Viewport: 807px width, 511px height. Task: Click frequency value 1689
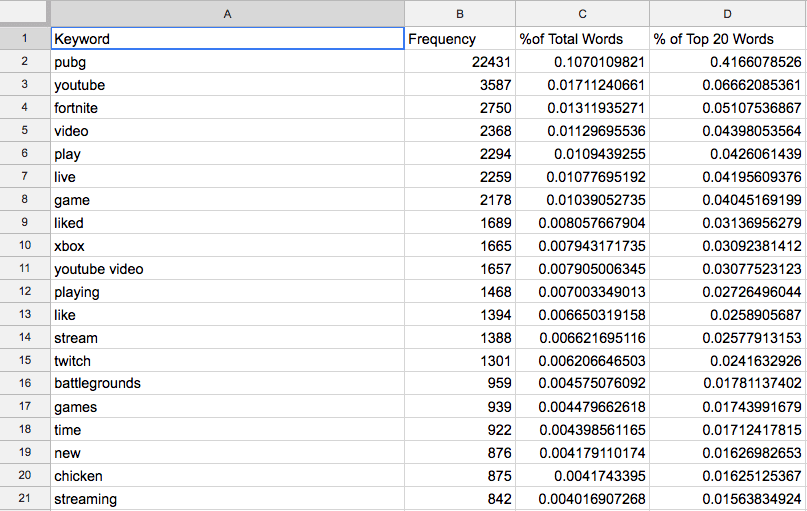460,222
